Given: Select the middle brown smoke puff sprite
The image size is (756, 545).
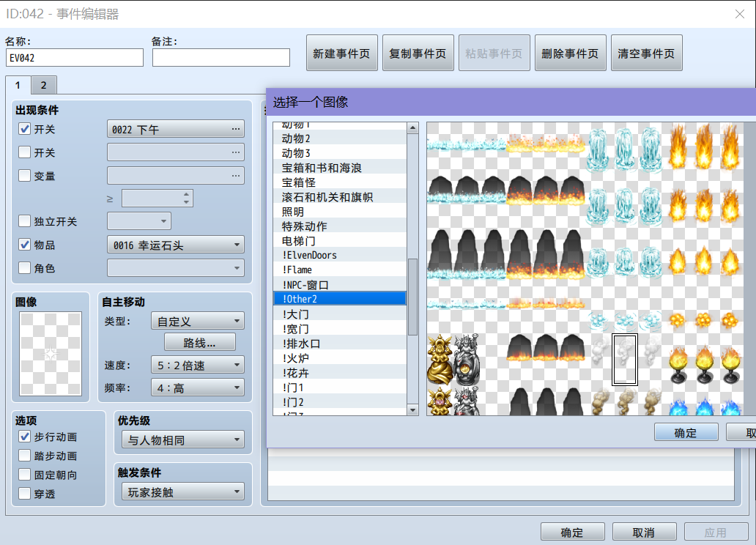Looking at the screenshot, I should tap(625, 401).
